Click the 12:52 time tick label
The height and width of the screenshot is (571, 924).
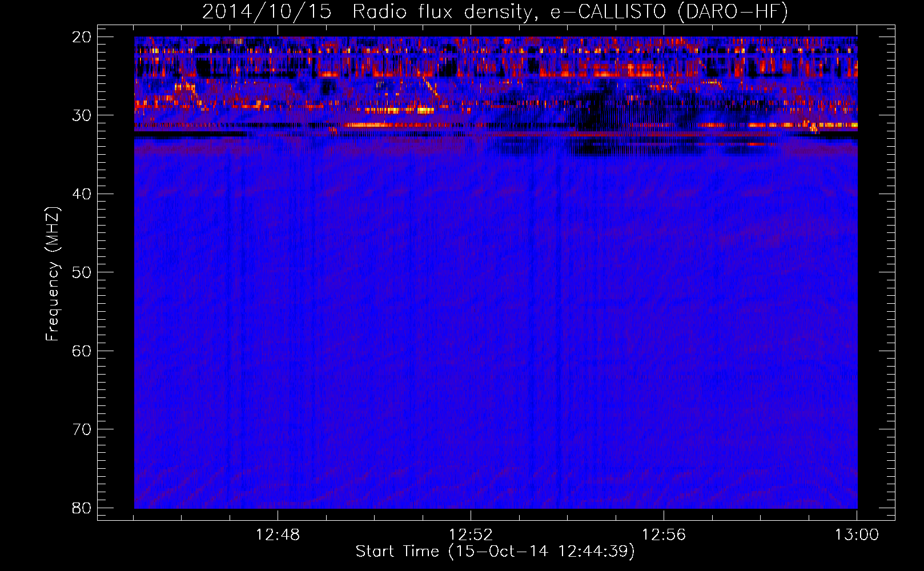[x=471, y=535]
